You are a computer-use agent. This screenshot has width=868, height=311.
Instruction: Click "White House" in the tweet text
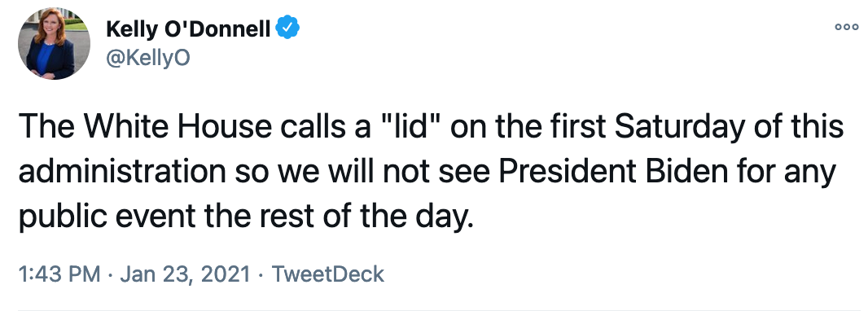178,127
